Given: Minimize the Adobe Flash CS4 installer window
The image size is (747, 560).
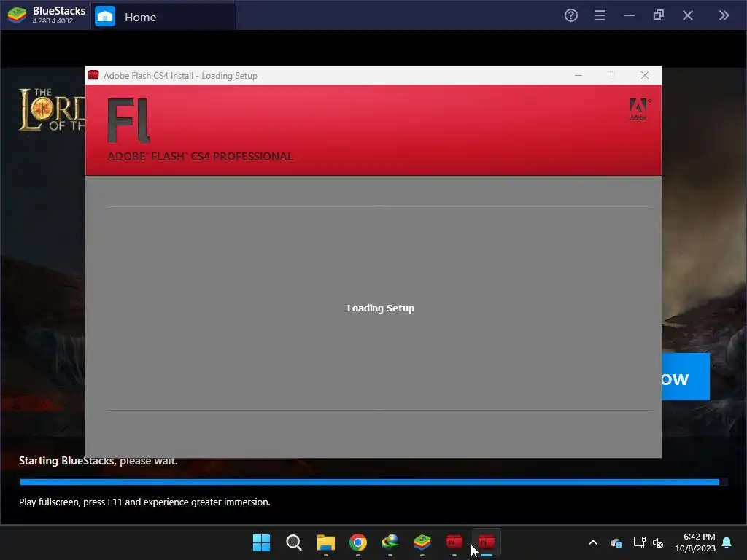Looking at the screenshot, I should [x=578, y=75].
